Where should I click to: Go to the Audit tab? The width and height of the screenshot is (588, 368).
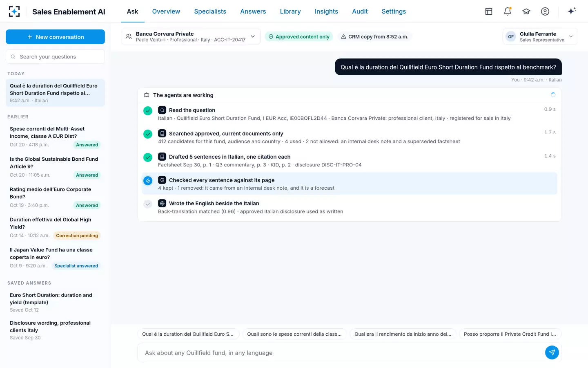(360, 11)
